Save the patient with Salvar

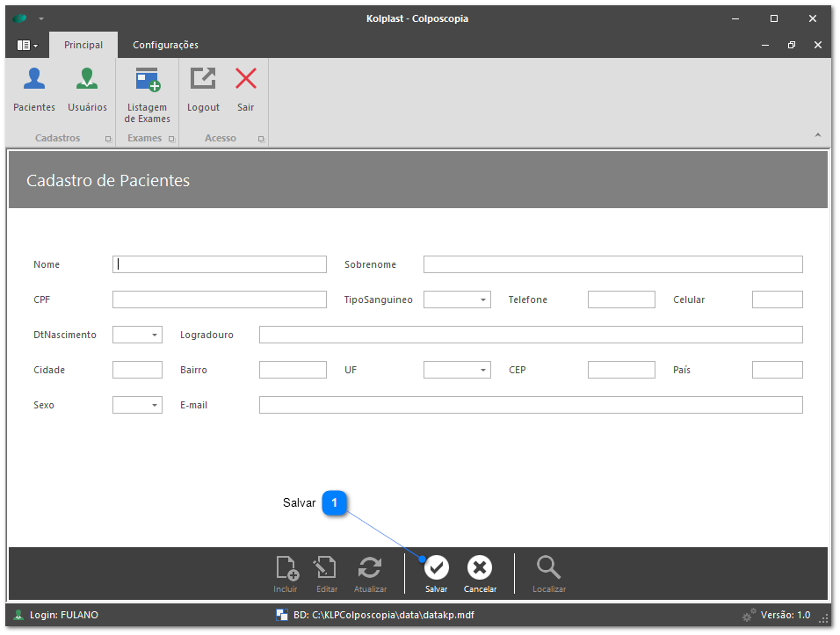pos(437,574)
